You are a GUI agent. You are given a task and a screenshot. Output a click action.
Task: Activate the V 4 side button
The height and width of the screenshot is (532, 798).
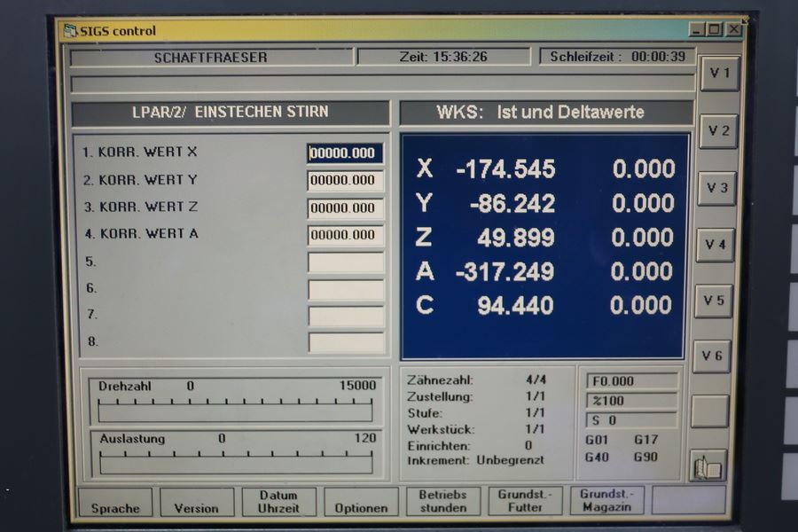[715, 245]
